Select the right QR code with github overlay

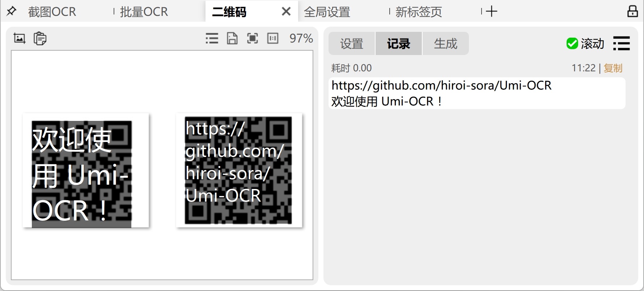point(239,170)
